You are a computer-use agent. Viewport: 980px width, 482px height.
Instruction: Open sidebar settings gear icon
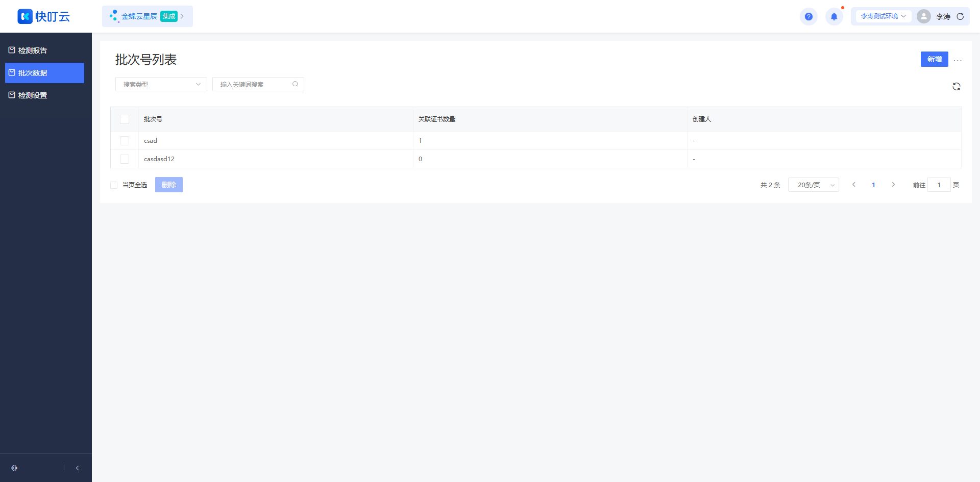14,468
